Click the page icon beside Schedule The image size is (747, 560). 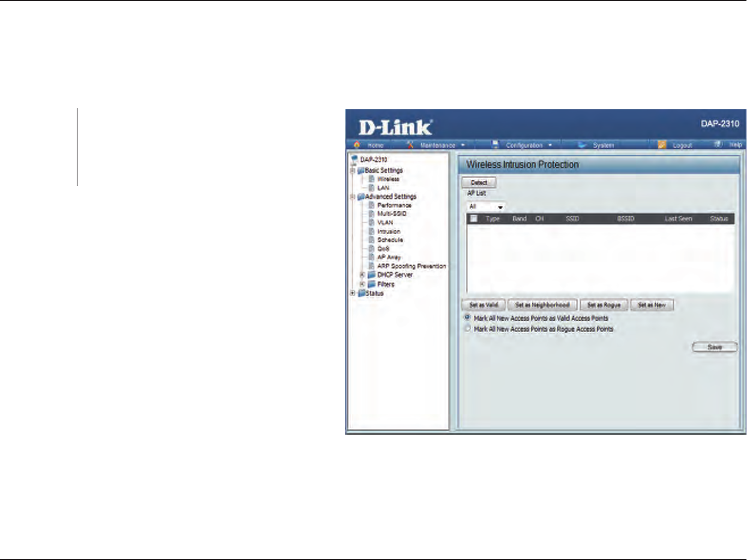[x=371, y=240]
